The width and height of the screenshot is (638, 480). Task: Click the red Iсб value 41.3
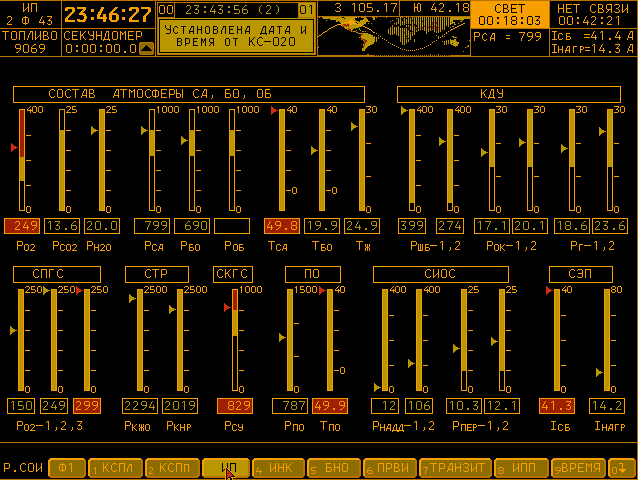click(x=557, y=406)
